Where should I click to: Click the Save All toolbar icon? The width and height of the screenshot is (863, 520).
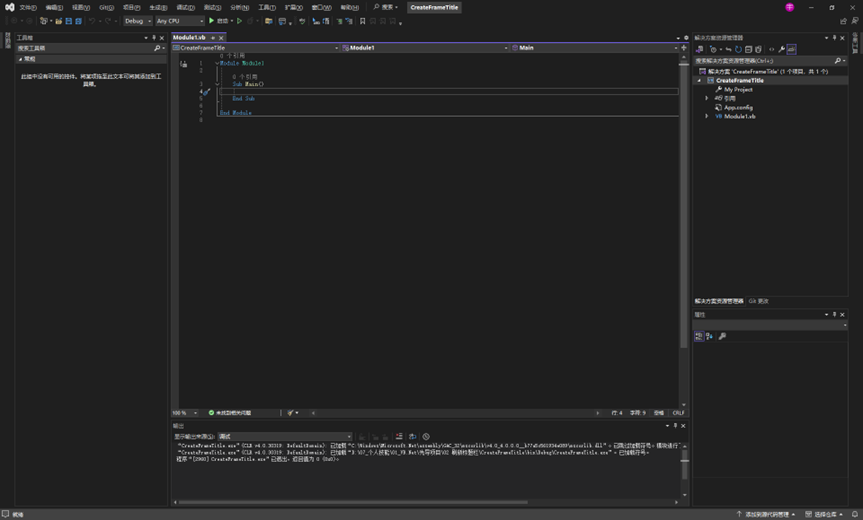tap(78, 21)
